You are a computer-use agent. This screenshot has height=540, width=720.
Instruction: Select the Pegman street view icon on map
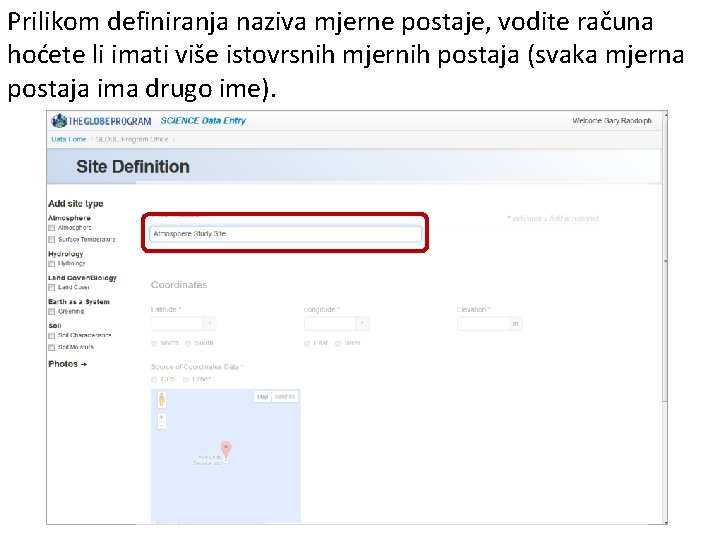(162, 399)
